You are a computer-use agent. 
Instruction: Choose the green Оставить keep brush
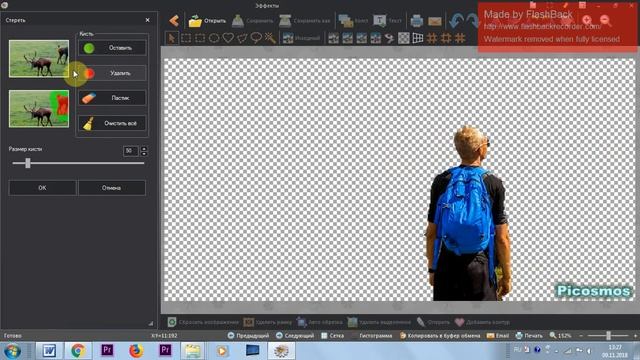click(112, 48)
